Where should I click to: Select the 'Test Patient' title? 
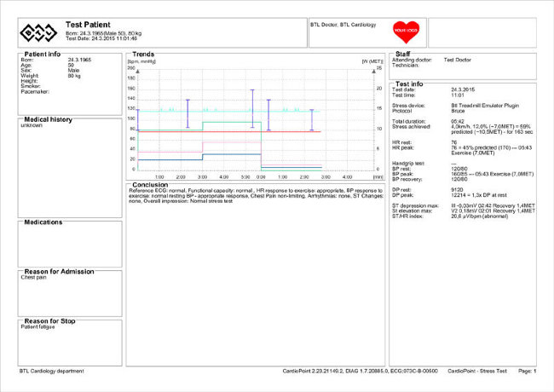[88, 25]
